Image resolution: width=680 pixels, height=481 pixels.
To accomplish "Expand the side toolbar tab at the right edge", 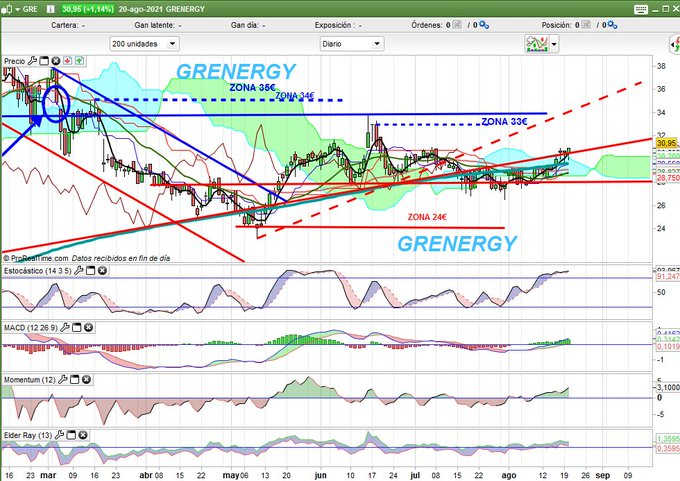I will [x=675, y=44].
